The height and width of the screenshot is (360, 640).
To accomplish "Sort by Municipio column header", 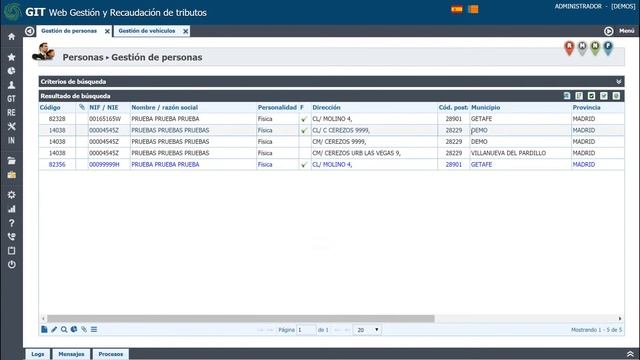I will [x=485, y=107].
